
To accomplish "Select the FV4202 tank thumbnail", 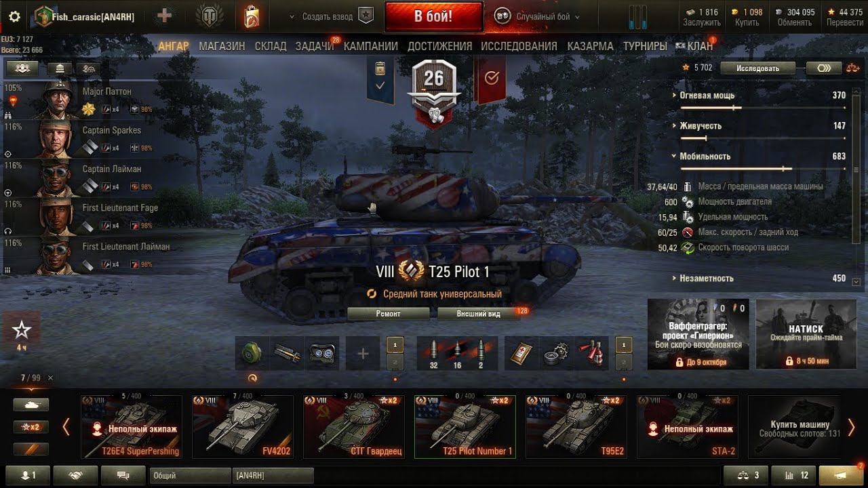I will [243, 427].
